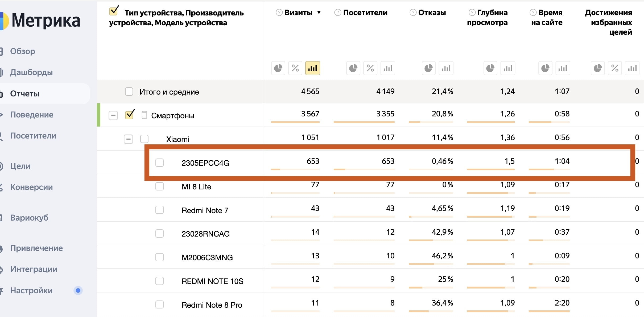Click percent icon under Посетители
The height and width of the screenshot is (317, 644).
coord(370,68)
